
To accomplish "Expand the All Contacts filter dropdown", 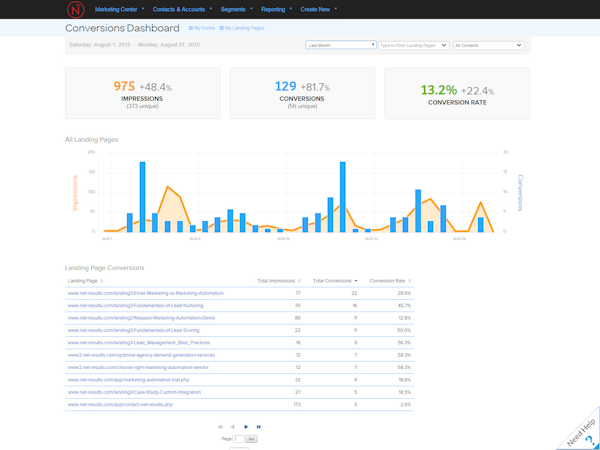I will click(x=488, y=45).
